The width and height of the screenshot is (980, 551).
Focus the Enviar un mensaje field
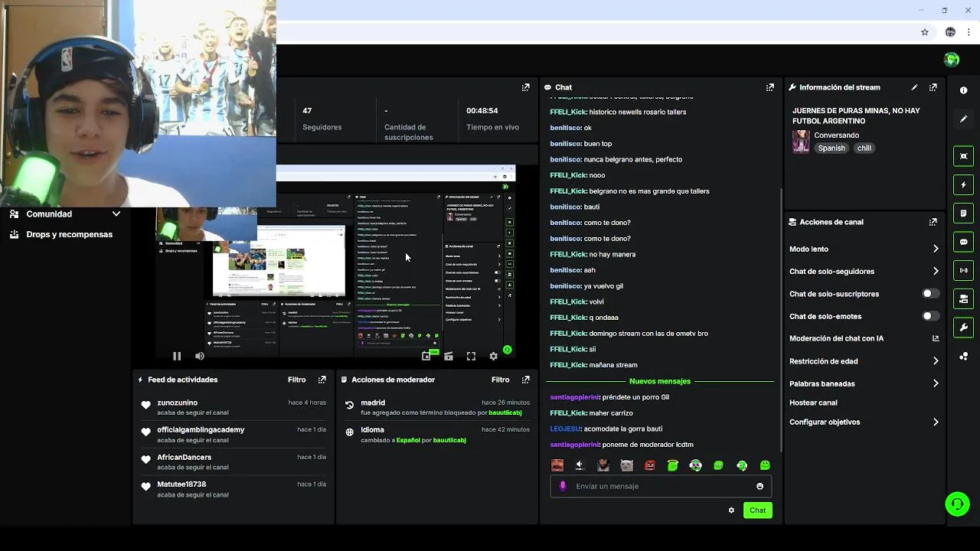pyautogui.click(x=661, y=486)
